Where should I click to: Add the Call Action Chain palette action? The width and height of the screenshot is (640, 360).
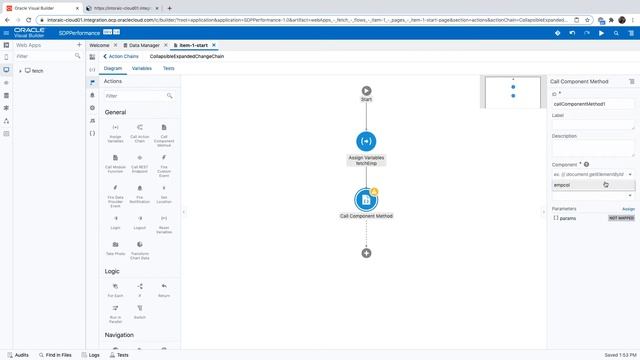(x=140, y=133)
